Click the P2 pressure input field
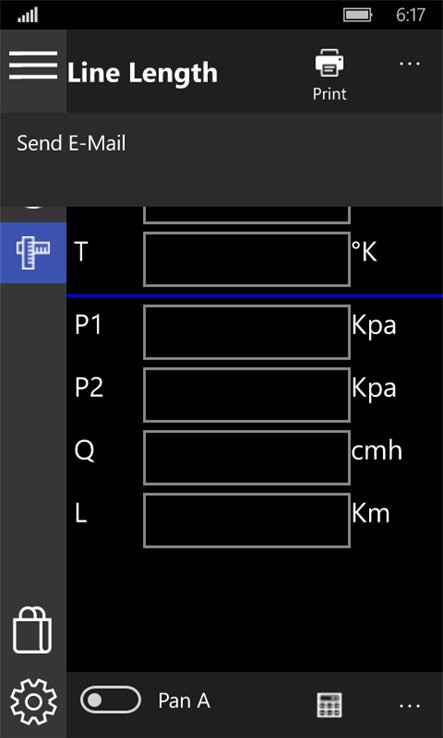 tap(247, 395)
